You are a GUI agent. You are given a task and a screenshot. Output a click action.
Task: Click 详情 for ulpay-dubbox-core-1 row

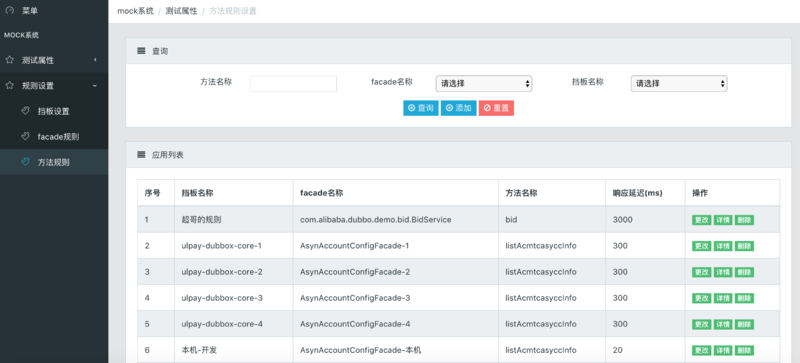723,246
